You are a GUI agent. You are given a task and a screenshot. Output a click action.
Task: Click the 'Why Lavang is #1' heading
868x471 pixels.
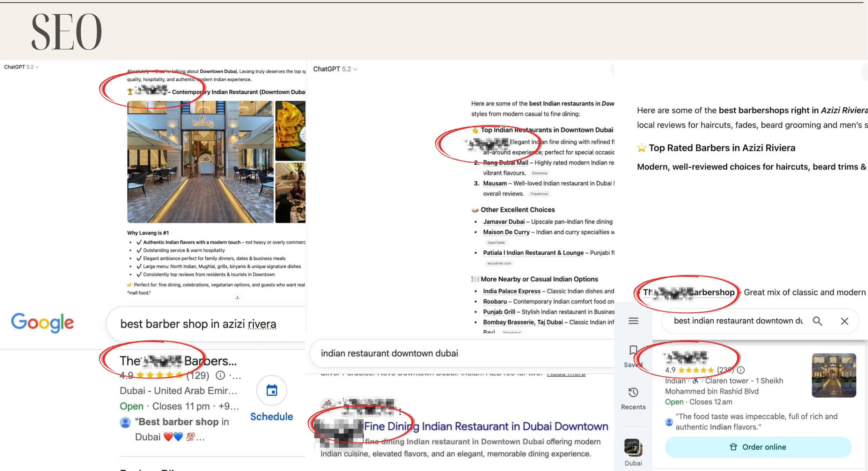click(x=148, y=233)
